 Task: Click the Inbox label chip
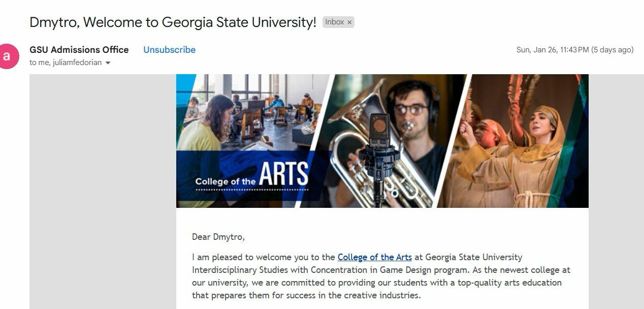tap(335, 22)
